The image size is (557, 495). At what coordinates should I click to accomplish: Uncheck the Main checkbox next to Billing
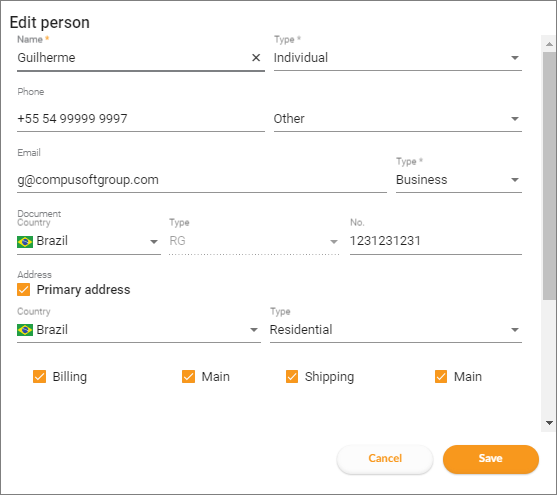(x=188, y=377)
